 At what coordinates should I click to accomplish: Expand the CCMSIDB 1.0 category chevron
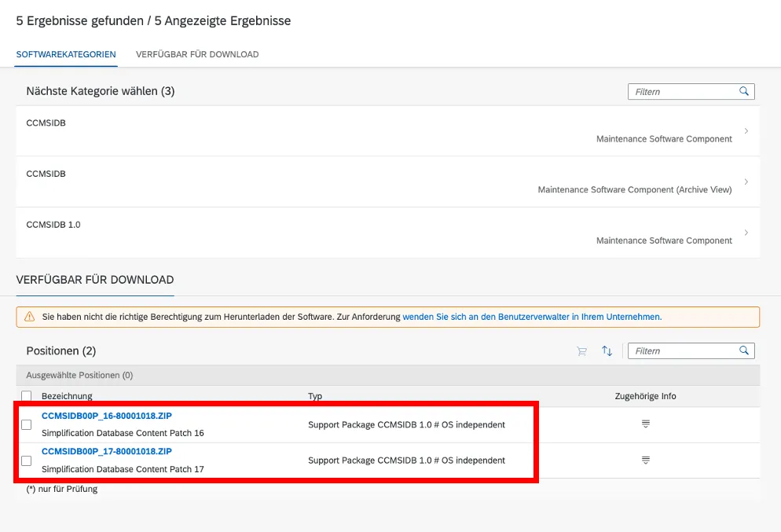click(x=746, y=233)
